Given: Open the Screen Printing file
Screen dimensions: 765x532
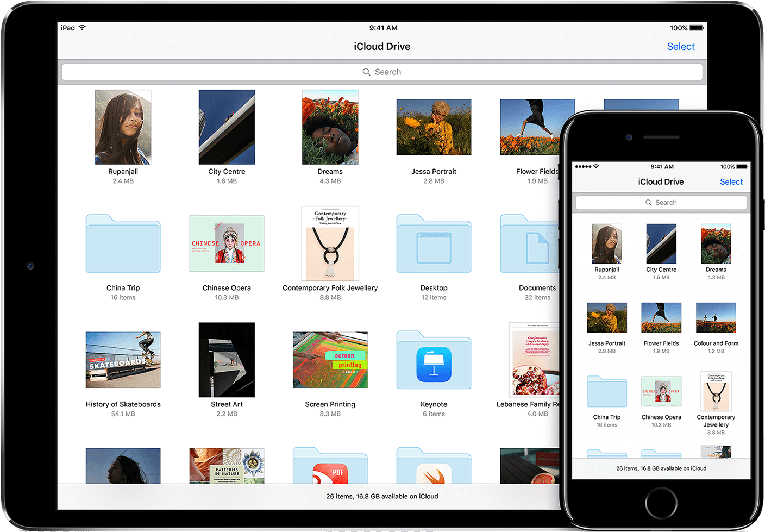Looking at the screenshot, I should point(330,359).
